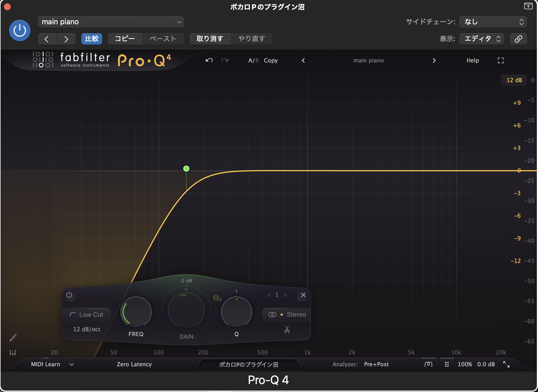Click the link icon in the Logic header
The image size is (538, 392).
(518, 39)
